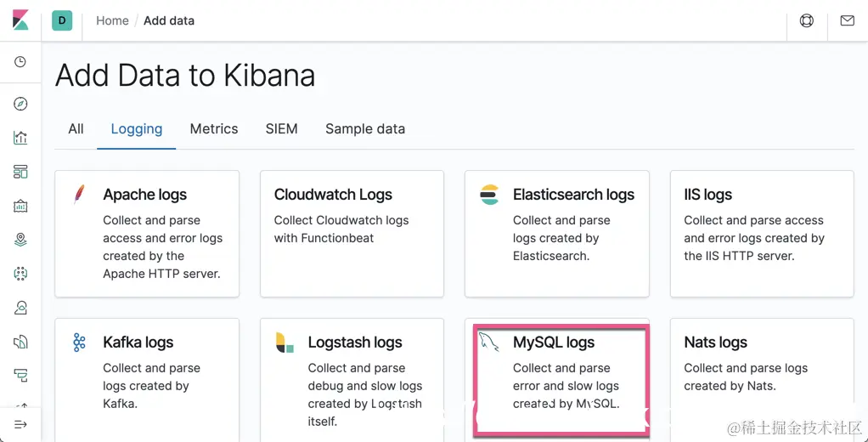Viewport: 868px width, 442px height.
Task: Switch to the Sample data tab
Action: [365, 129]
